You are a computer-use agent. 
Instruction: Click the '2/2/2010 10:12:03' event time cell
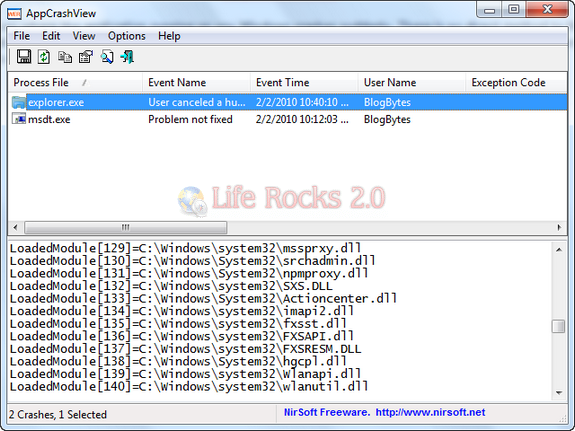click(302, 119)
